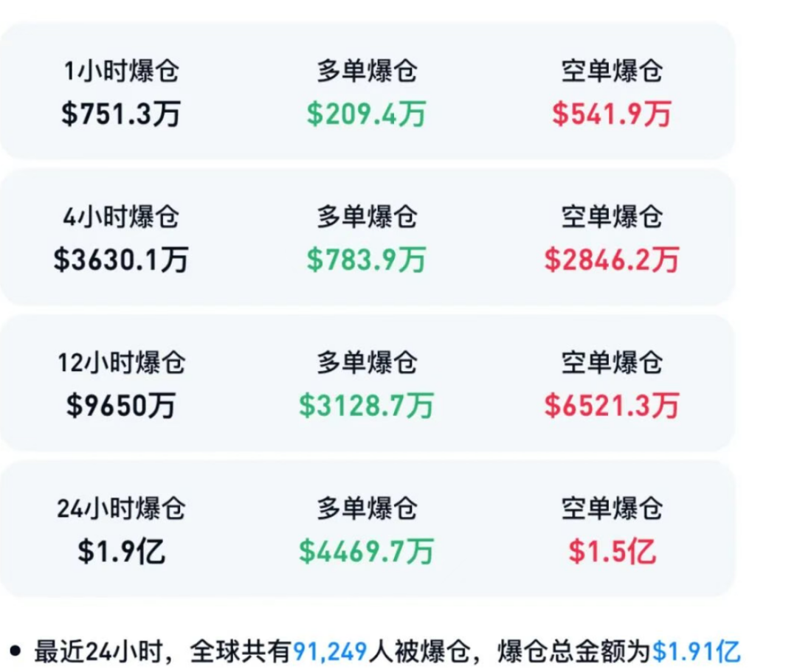Select the $1.9亿 24-hour total
The width and height of the screenshot is (797, 672).
[x=121, y=551]
